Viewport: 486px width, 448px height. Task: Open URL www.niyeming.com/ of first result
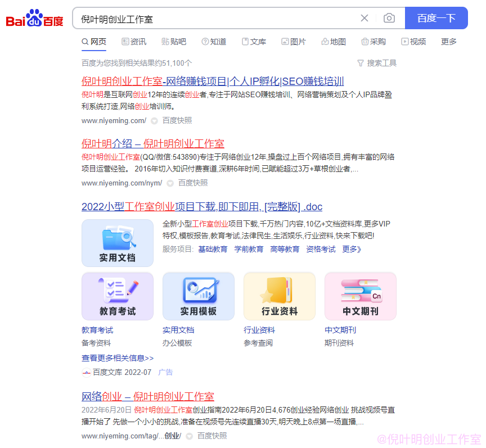114,121
